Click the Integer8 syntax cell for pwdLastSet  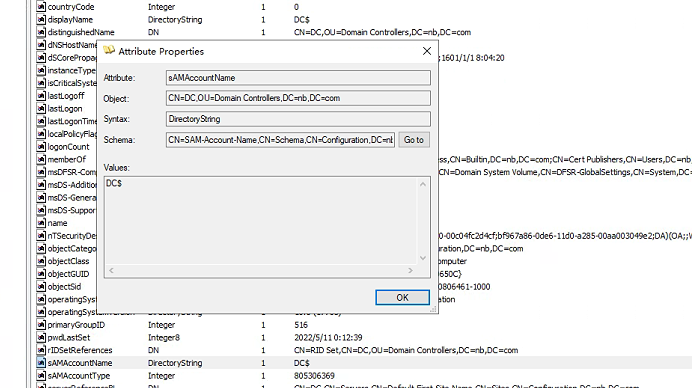(x=163, y=337)
